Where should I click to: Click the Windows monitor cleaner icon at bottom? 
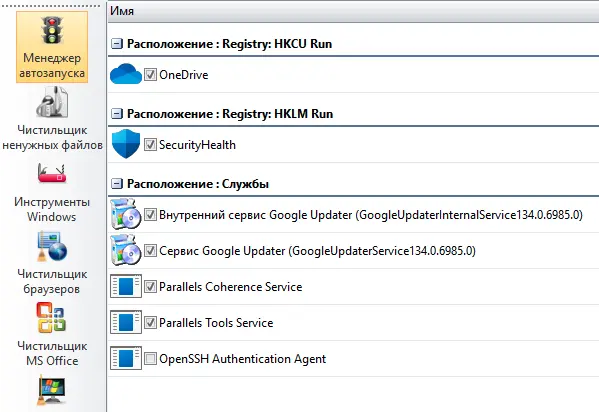pos(52,390)
